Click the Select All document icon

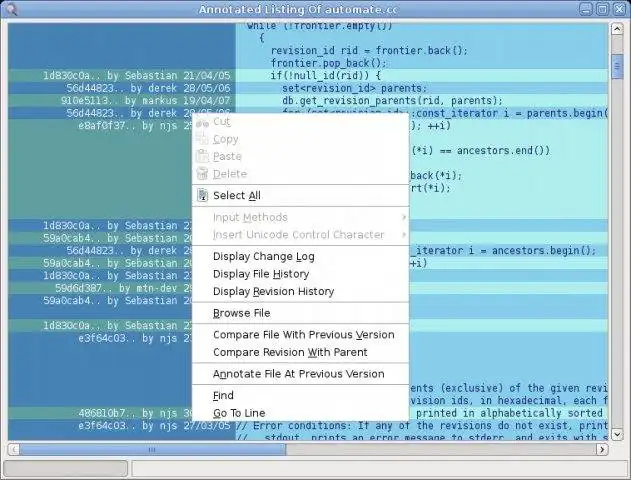(x=202, y=195)
